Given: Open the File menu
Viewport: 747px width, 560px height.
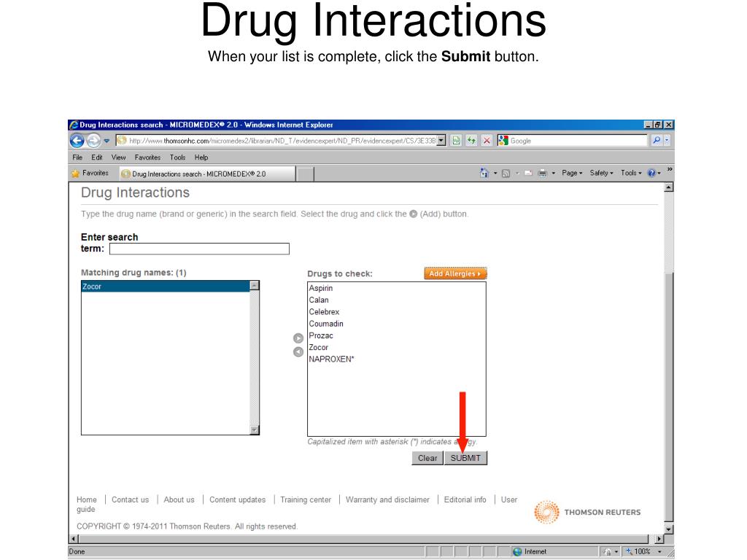Looking at the screenshot, I should tap(77, 157).
